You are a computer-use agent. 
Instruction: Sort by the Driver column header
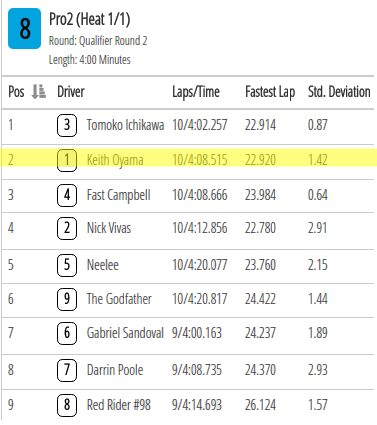tap(71, 92)
